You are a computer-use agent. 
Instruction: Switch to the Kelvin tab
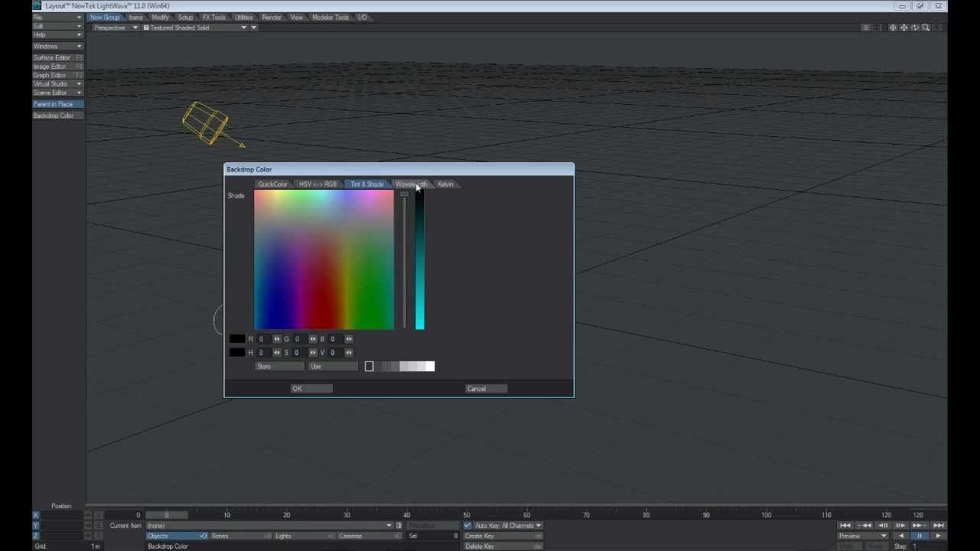(x=446, y=184)
